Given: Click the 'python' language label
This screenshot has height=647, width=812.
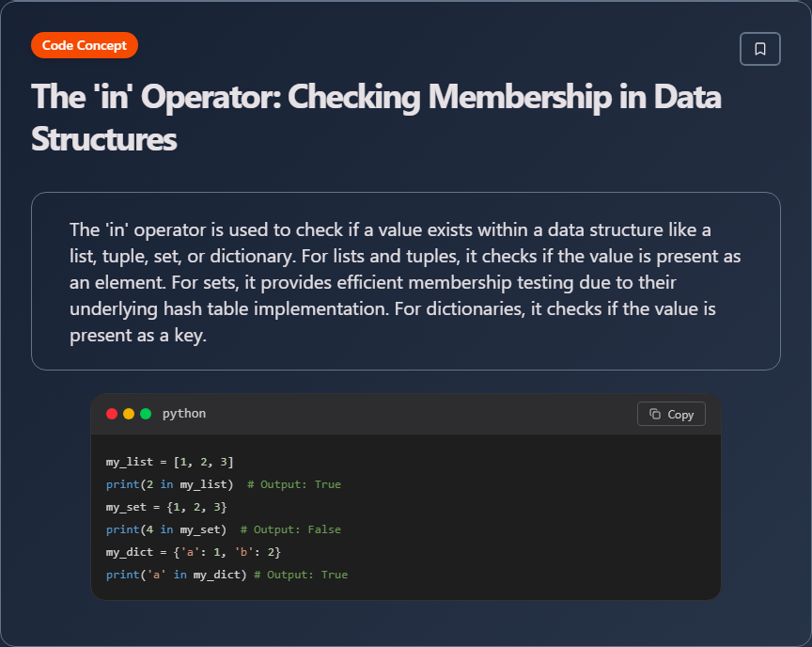Looking at the screenshot, I should 184,414.
